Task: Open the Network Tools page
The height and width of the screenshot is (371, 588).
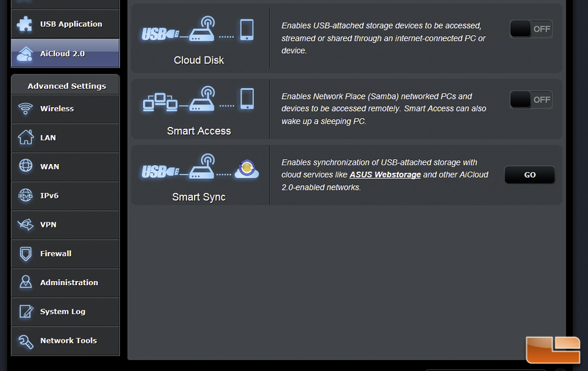Action: click(x=65, y=340)
